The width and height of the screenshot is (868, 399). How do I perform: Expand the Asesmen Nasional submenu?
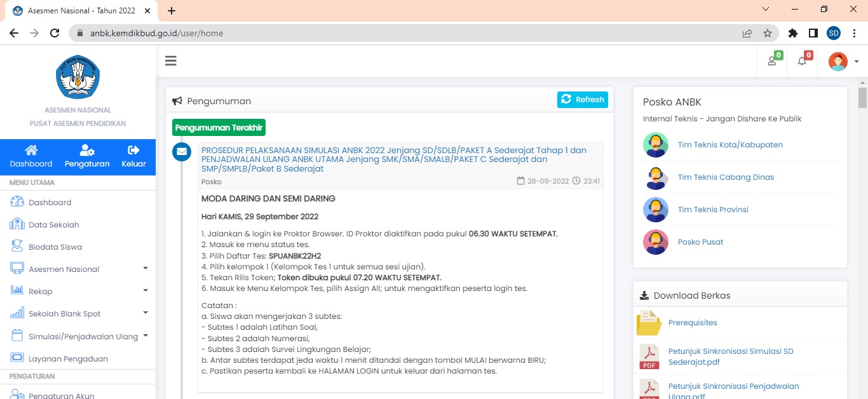click(145, 269)
